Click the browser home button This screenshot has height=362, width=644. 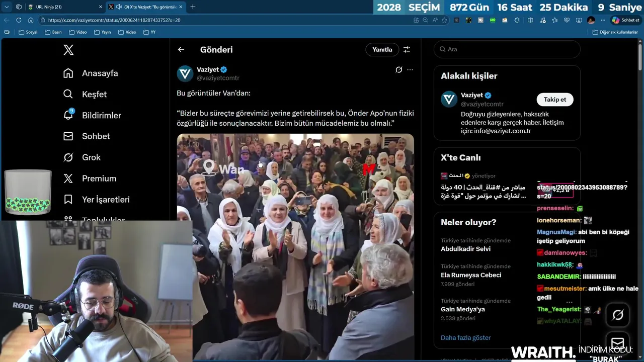pyautogui.click(x=31, y=20)
